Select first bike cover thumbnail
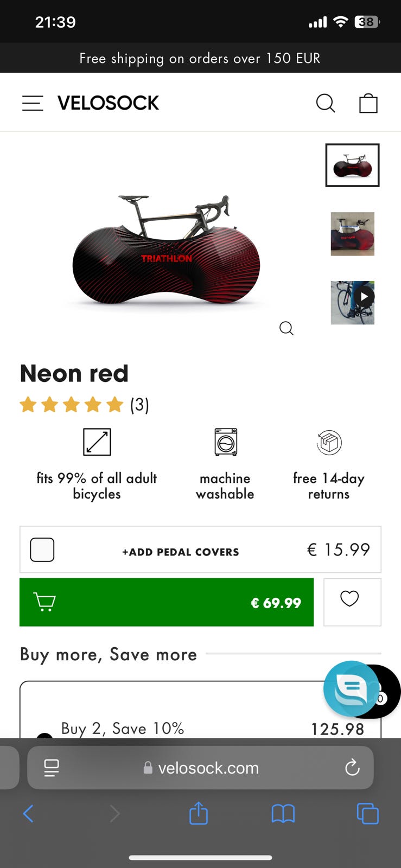Image resolution: width=401 pixels, height=868 pixels. (x=352, y=165)
